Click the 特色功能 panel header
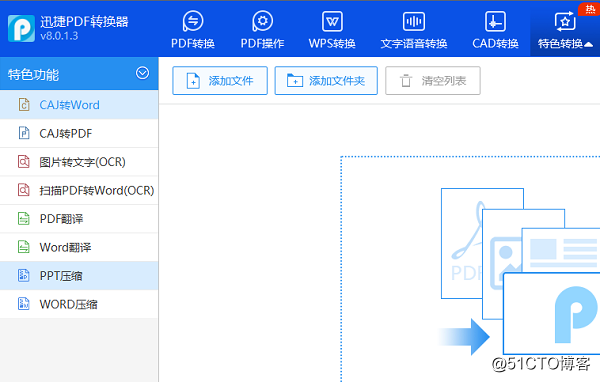The height and width of the screenshot is (382, 600). (79, 73)
